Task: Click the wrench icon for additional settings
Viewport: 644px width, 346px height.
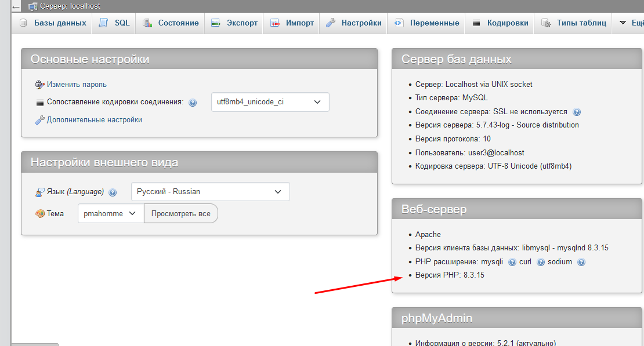Action: pyautogui.click(x=39, y=120)
